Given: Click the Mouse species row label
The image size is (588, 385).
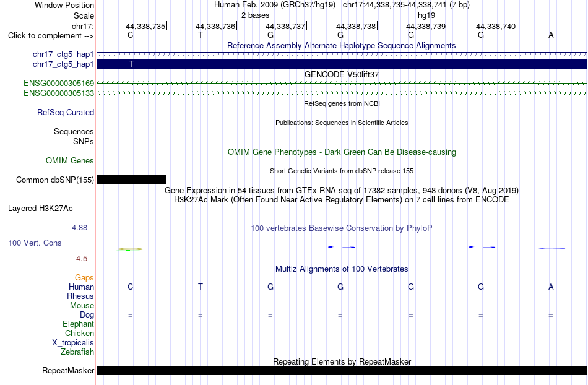Looking at the screenshot, I should pos(82,306).
